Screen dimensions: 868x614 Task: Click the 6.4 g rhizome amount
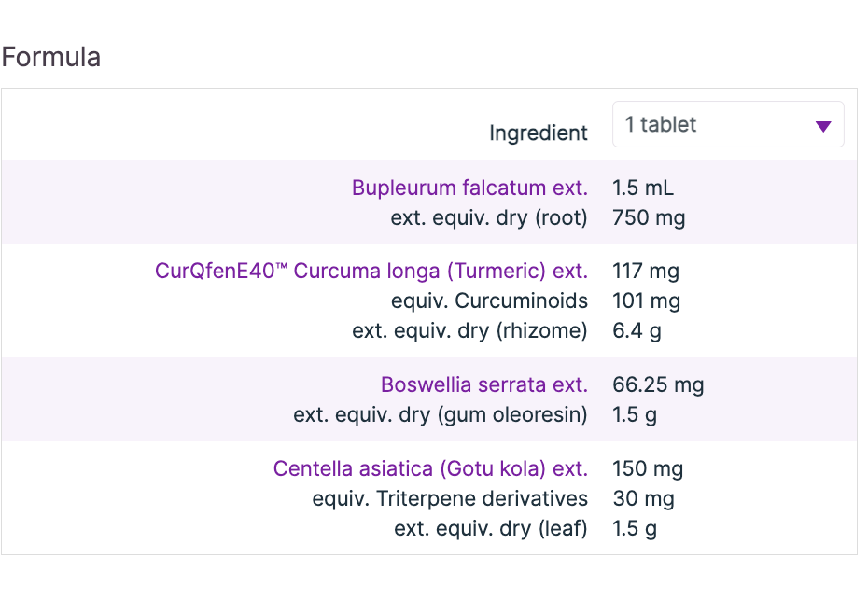(x=637, y=331)
